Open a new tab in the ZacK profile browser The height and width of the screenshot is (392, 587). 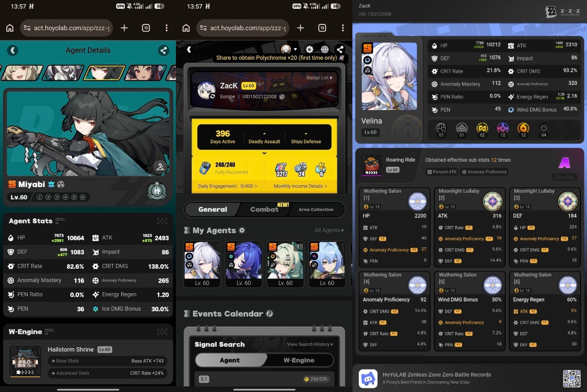pos(300,28)
